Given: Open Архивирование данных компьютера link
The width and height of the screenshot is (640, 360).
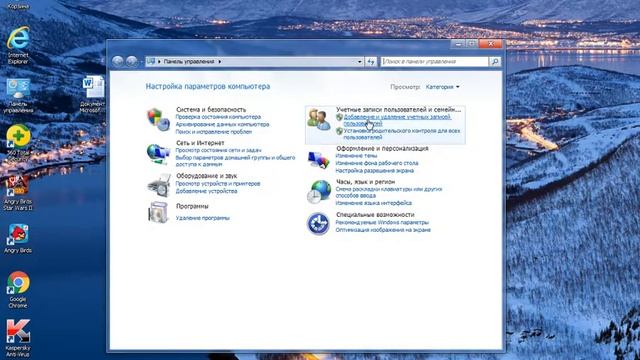Looking at the screenshot, I should [222, 124].
